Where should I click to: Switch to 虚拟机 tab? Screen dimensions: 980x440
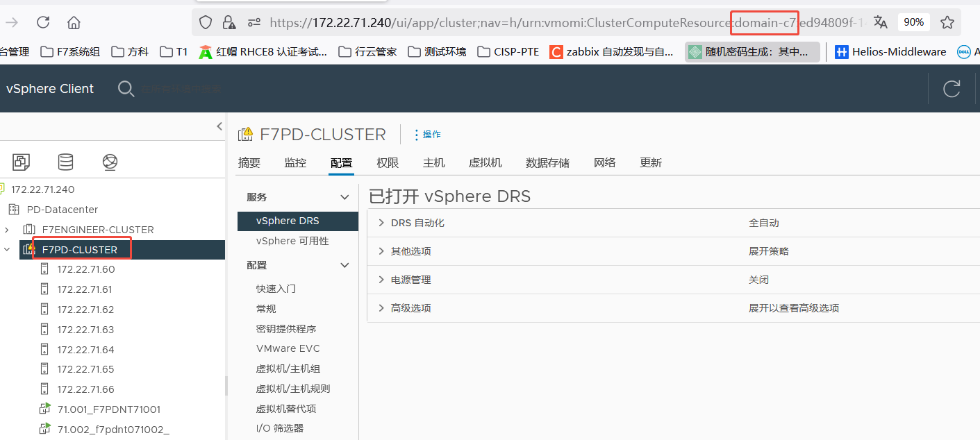point(485,163)
